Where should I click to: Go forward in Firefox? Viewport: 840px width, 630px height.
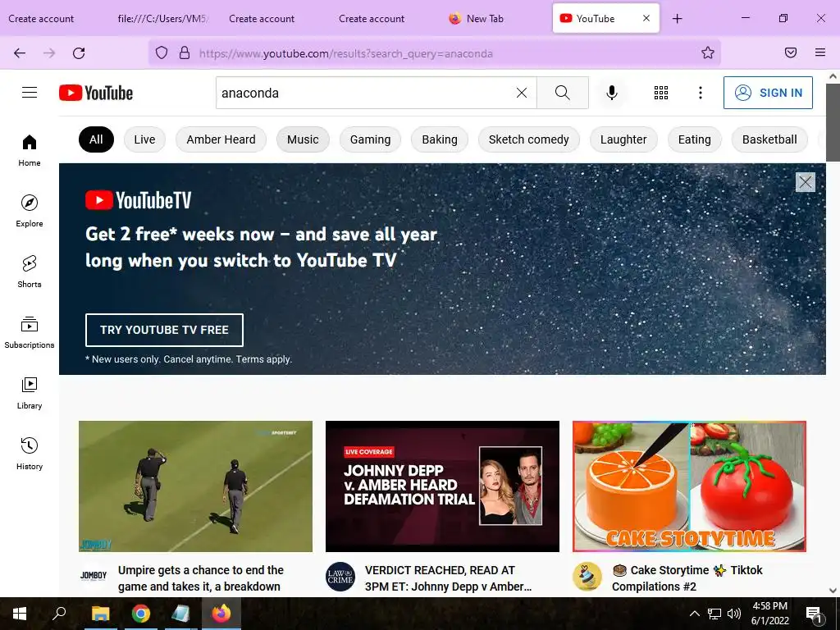click(49, 53)
